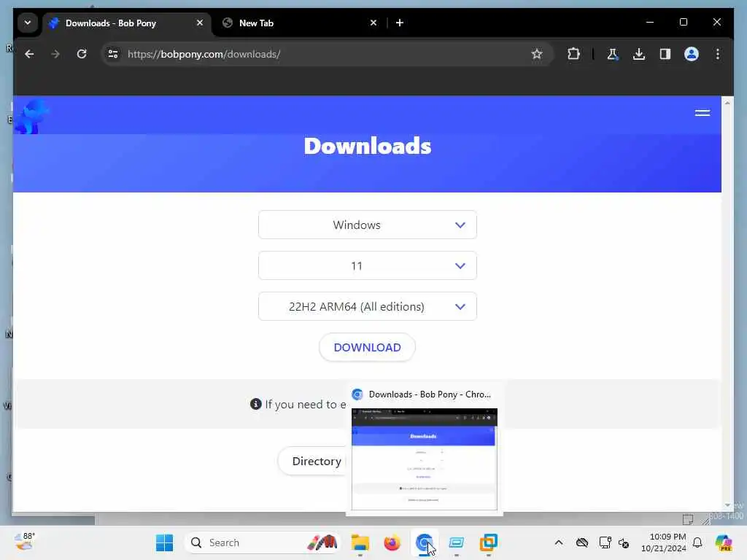Screen dimensions: 747x560
Task: Close the Downloads - Bob Pony tab
Action: point(200,23)
